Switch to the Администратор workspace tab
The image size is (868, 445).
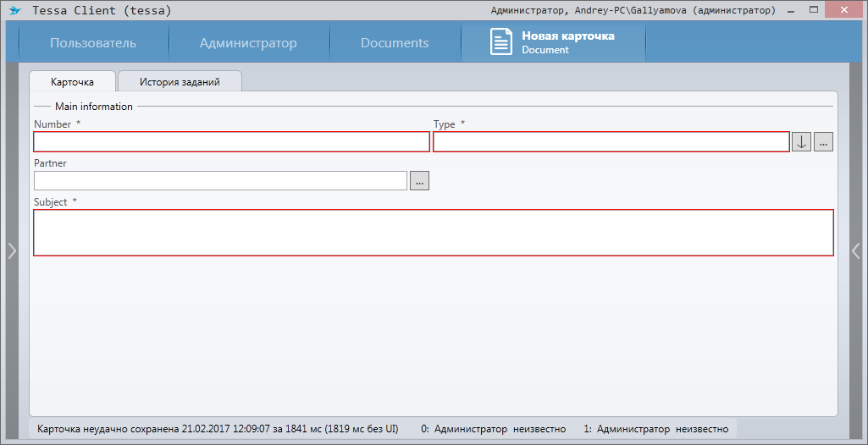click(x=248, y=43)
